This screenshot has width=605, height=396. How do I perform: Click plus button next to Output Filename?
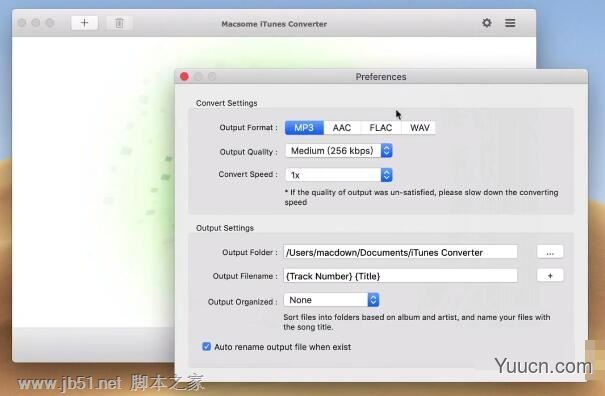550,276
